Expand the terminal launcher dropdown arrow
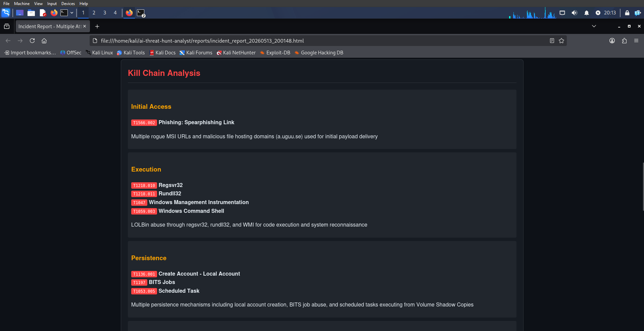Viewport: 644px width, 331px height. (x=72, y=13)
